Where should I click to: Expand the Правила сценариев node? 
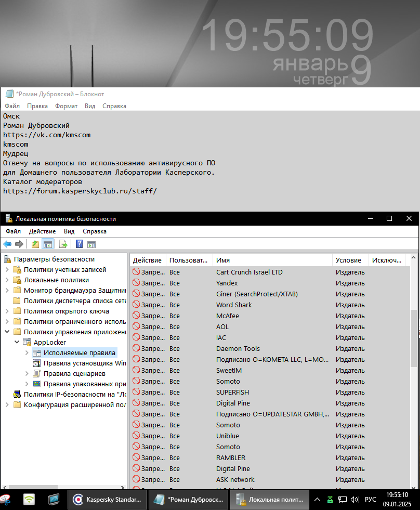27,373
